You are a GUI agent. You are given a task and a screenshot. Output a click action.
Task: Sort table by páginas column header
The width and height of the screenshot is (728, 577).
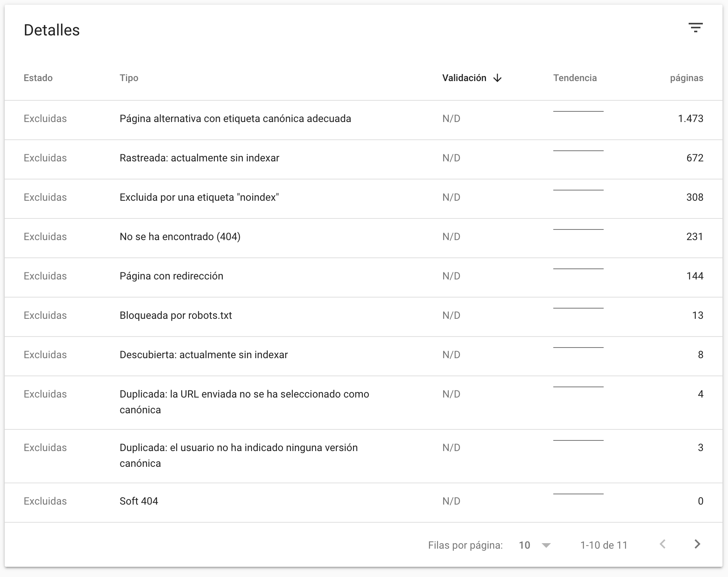click(x=686, y=78)
